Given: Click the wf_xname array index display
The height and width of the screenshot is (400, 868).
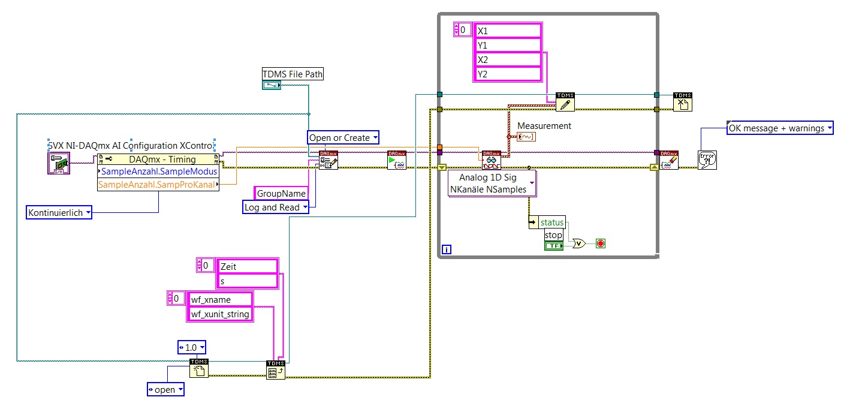Looking at the screenshot, I should pos(176,298).
